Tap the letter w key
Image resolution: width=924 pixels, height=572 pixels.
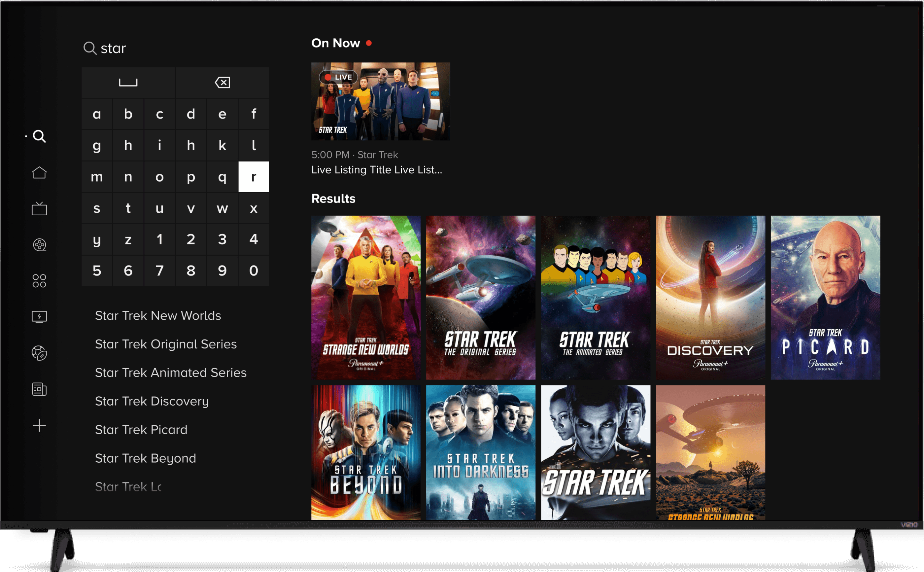[222, 208]
